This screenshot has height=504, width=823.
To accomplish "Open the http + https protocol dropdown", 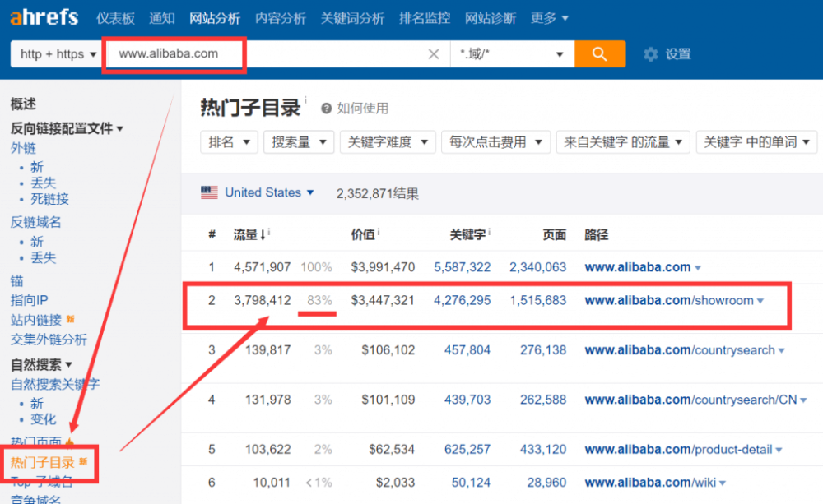I will pos(56,53).
